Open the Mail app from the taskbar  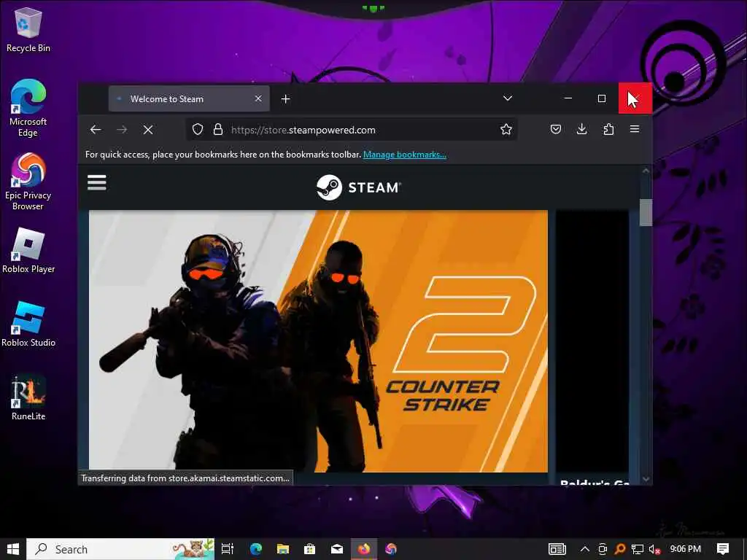tap(337, 549)
